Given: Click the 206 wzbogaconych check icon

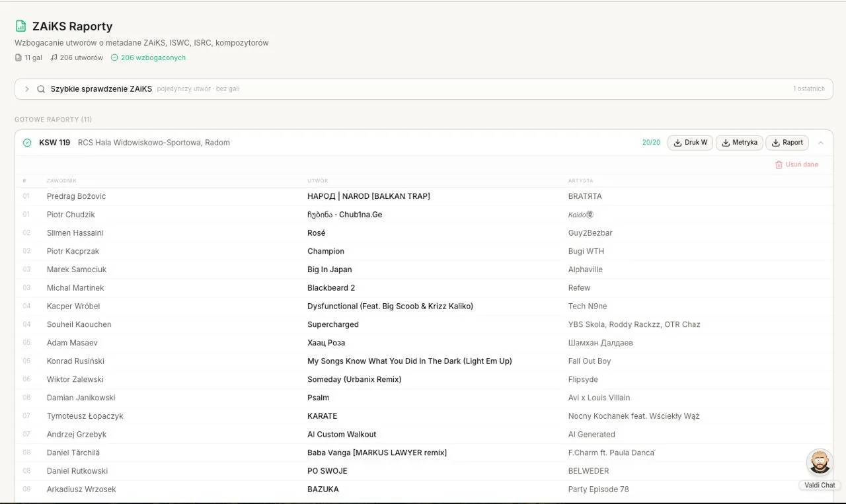Looking at the screenshot, I should pyautogui.click(x=114, y=57).
